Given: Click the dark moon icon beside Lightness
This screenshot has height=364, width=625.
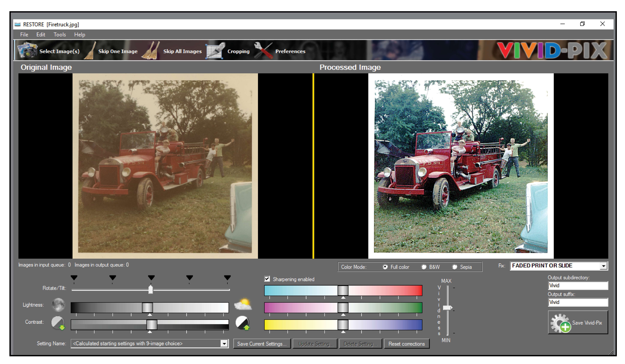Looking at the screenshot, I should 58,305.
